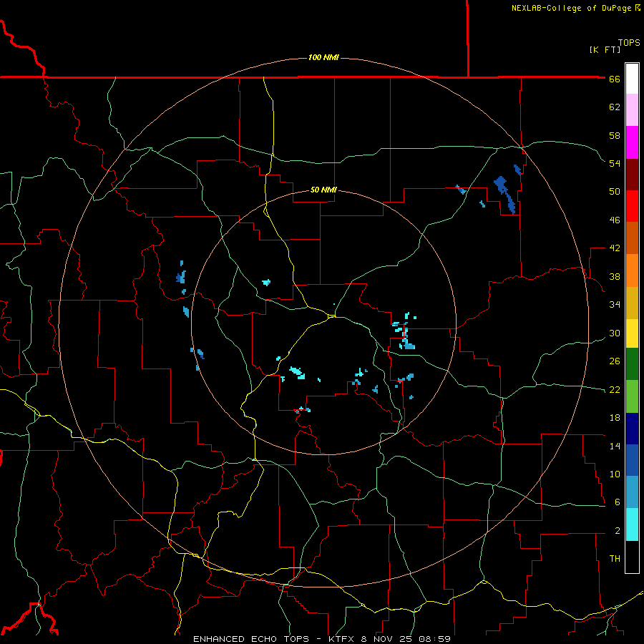Click the yellow swatch above the 30 label
This screenshot has width=644, height=644.
[x=632, y=333]
